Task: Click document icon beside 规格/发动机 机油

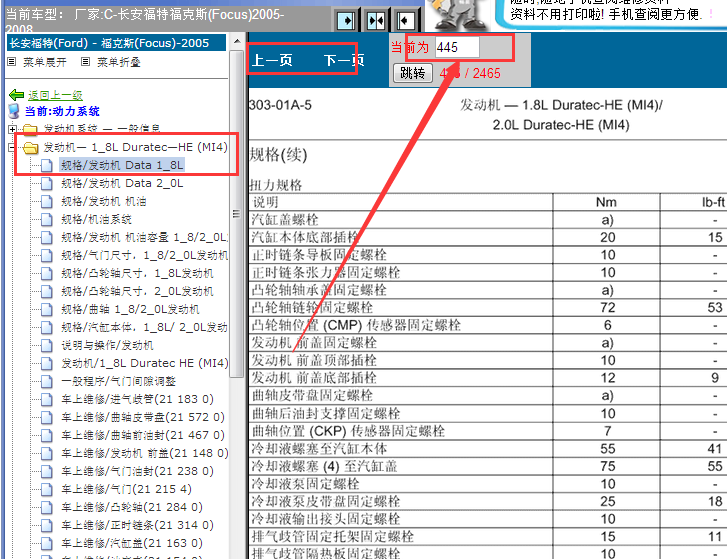Action: (x=46, y=202)
